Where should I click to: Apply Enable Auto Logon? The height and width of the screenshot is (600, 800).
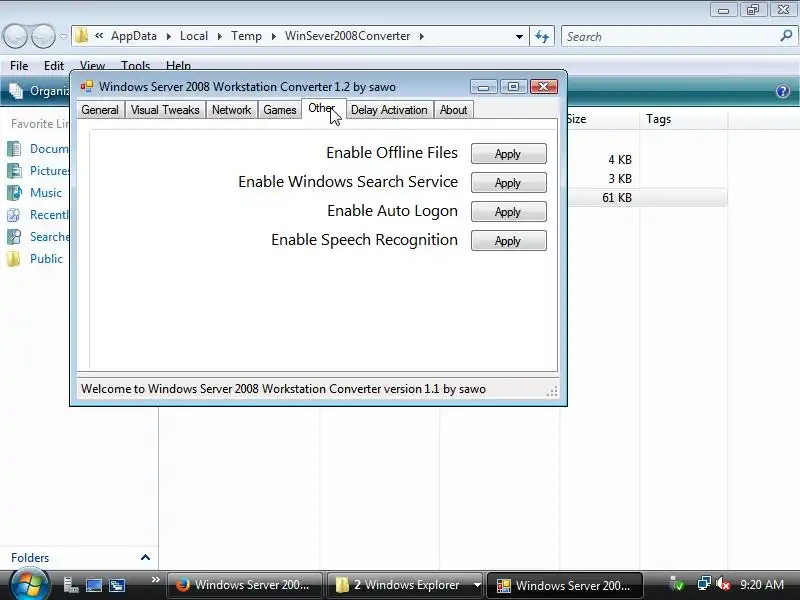tap(508, 212)
